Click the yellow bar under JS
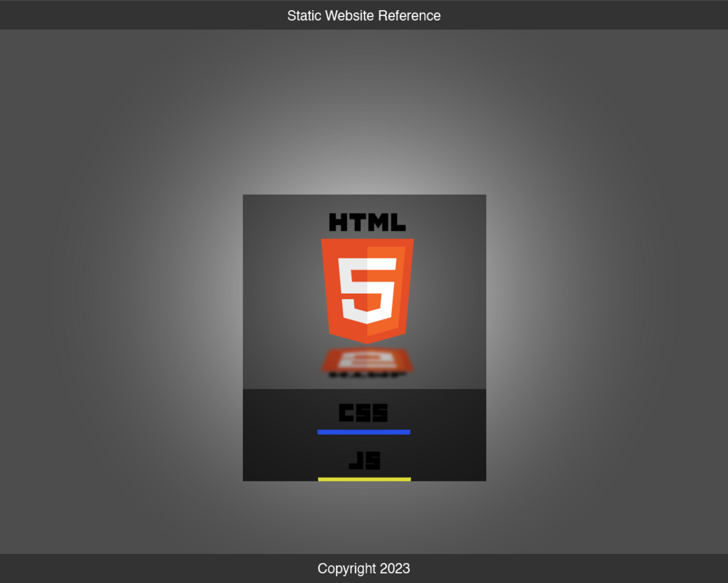This screenshot has height=583, width=728. point(364,479)
